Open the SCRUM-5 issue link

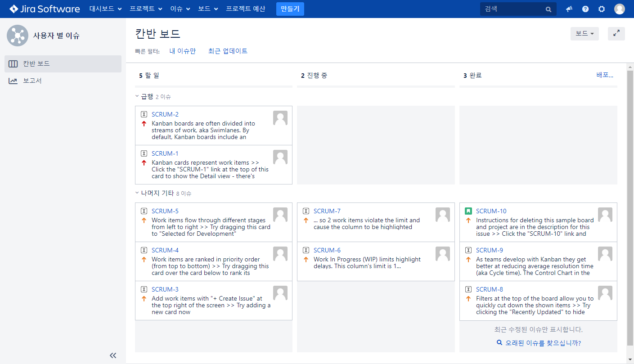click(x=165, y=211)
